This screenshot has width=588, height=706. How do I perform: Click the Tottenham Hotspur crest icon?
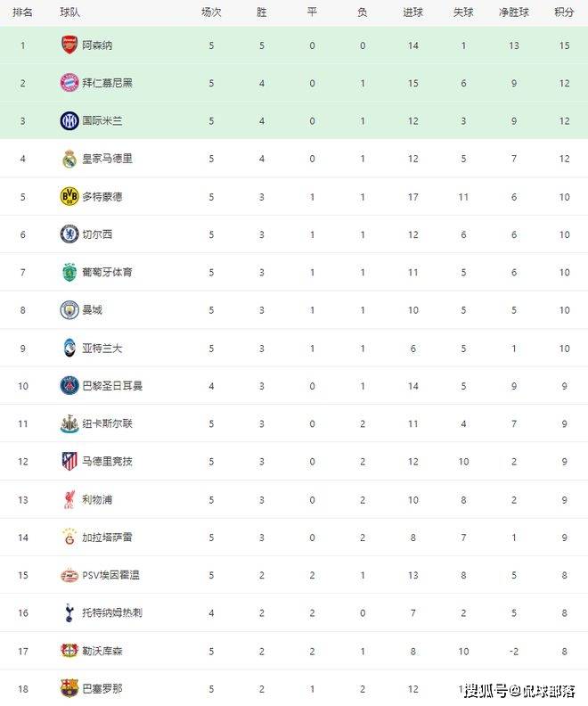69,613
